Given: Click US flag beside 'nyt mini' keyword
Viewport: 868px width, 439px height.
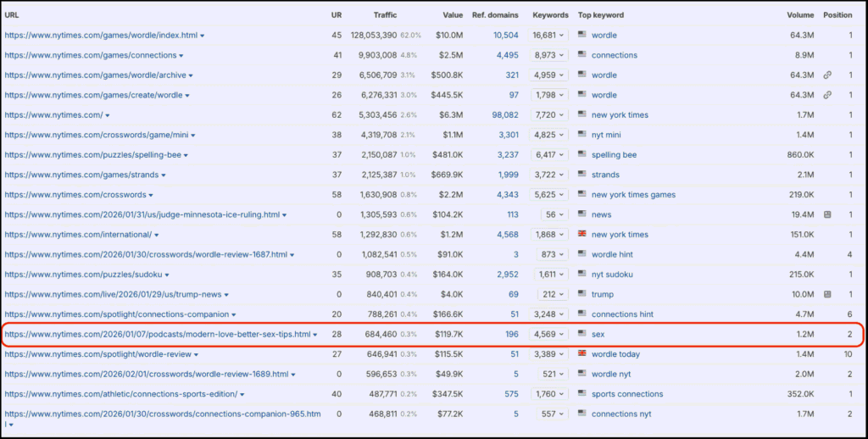Looking at the screenshot, I should [x=581, y=135].
